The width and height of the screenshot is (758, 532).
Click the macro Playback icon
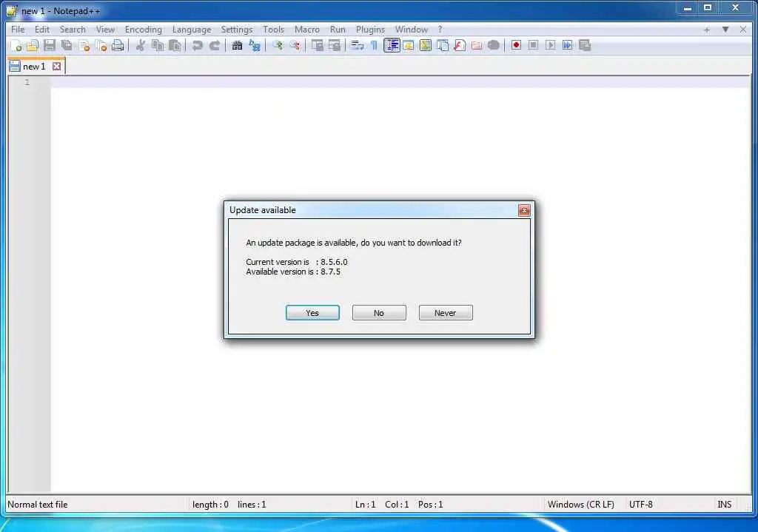[x=550, y=45]
